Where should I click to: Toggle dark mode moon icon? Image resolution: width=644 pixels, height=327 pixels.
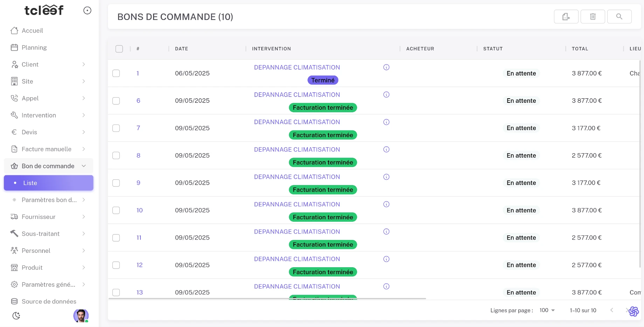pyautogui.click(x=16, y=316)
